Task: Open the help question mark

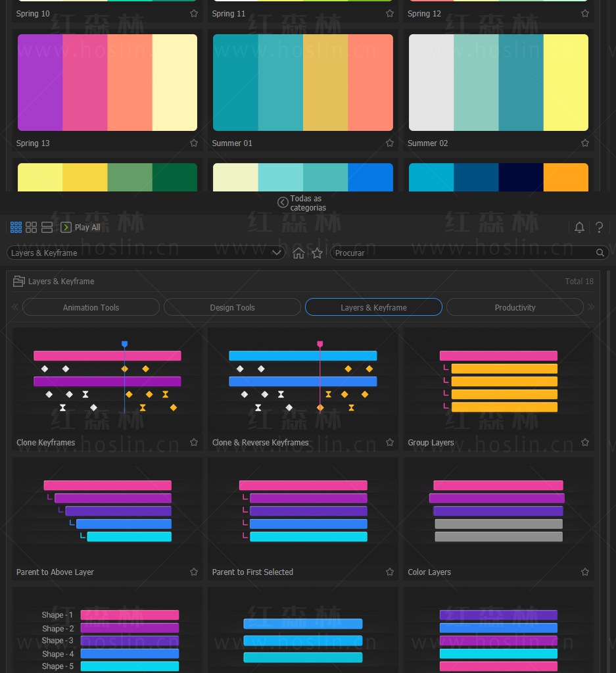Action: (600, 227)
